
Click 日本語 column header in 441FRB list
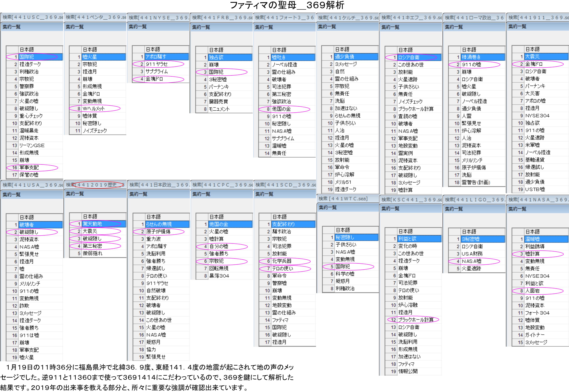(216, 50)
